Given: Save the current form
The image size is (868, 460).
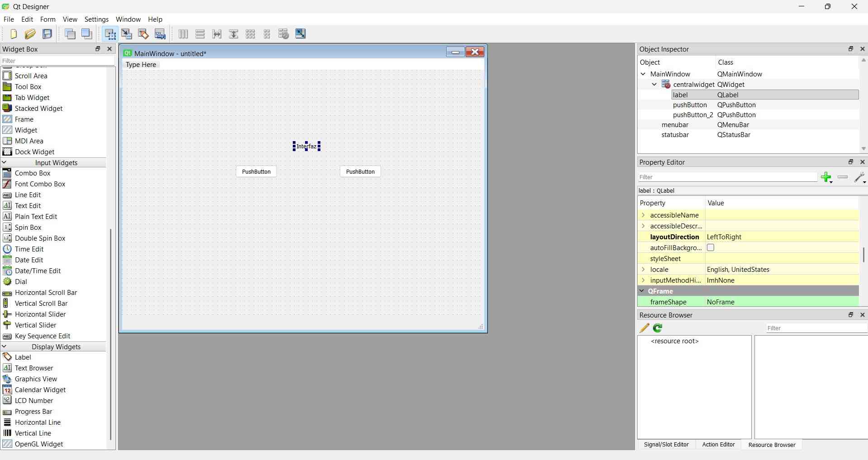Looking at the screenshot, I should (47, 34).
